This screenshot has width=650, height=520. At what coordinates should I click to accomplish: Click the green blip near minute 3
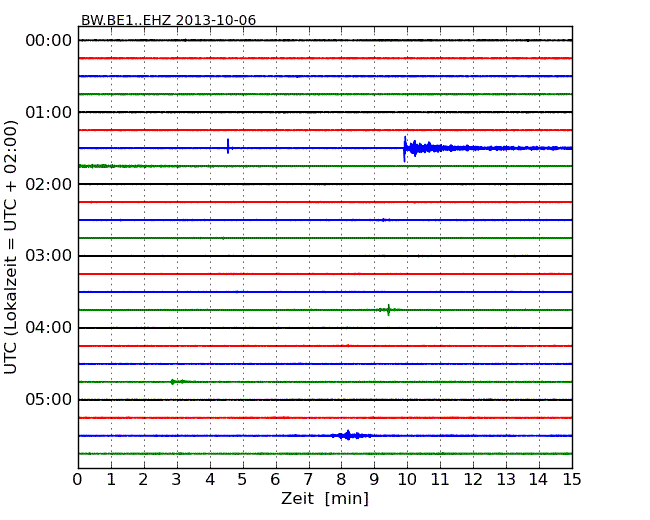point(177,381)
